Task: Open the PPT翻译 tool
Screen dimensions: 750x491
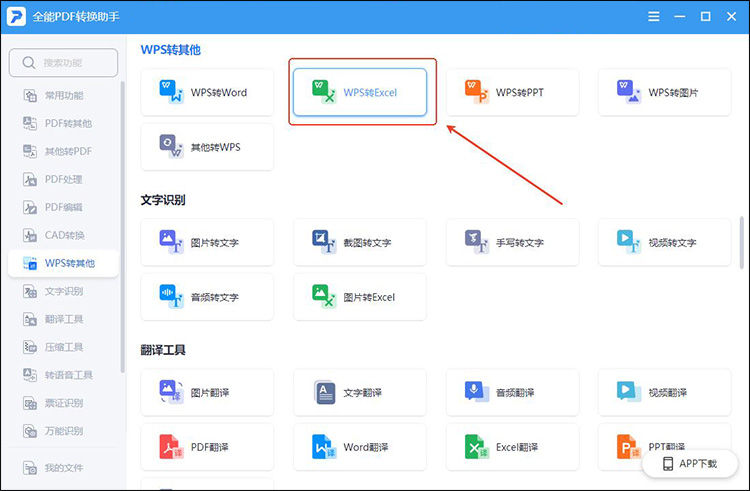Action: (x=664, y=447)
